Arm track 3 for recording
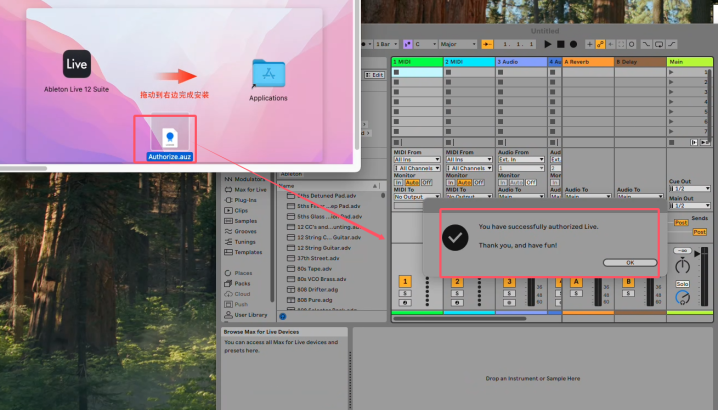This screenshot has height=410, width=718. click(509, 303)
